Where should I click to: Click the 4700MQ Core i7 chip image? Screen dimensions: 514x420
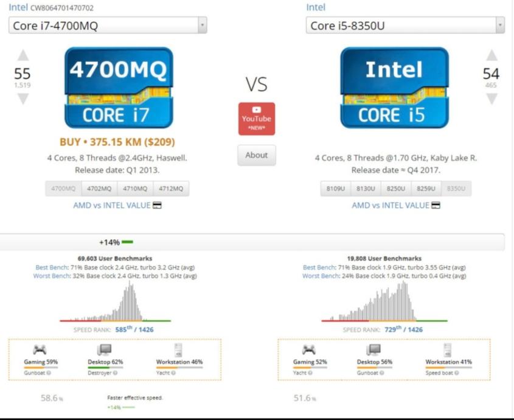click(118, 88)
